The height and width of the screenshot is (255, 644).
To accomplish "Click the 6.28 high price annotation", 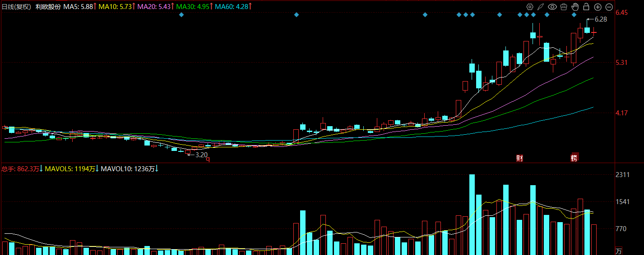I will click(x=601, y=19).
